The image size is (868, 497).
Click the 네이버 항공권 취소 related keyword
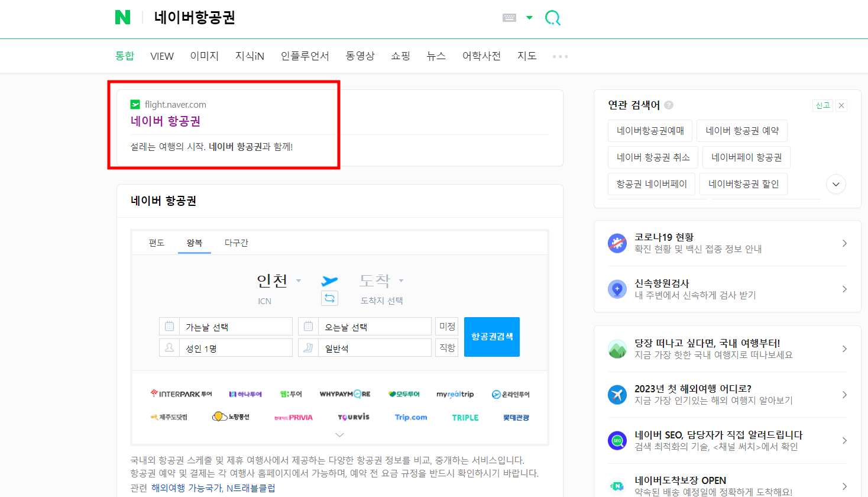[x=653, y=157]
